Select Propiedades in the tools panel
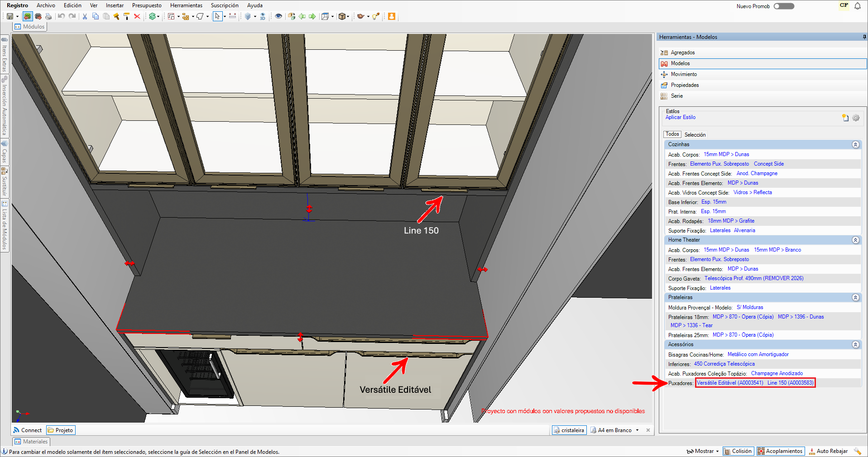Image resolution: width=868 pixels, height=457 pixels. (685, 85)
